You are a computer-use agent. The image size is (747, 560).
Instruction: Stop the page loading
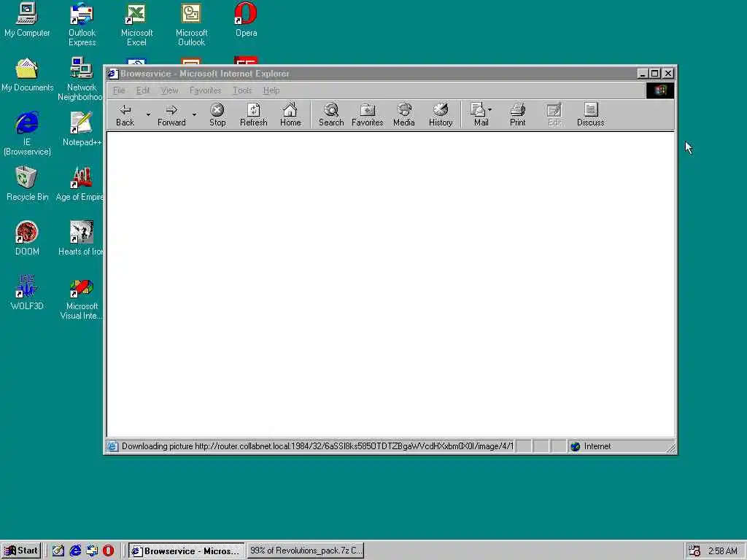click(x=217, y=114)
